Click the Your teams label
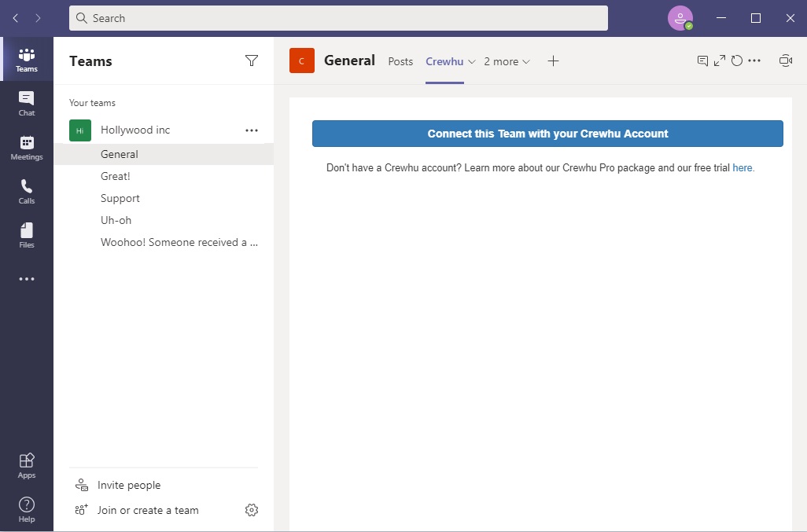 tap(92, 103)
